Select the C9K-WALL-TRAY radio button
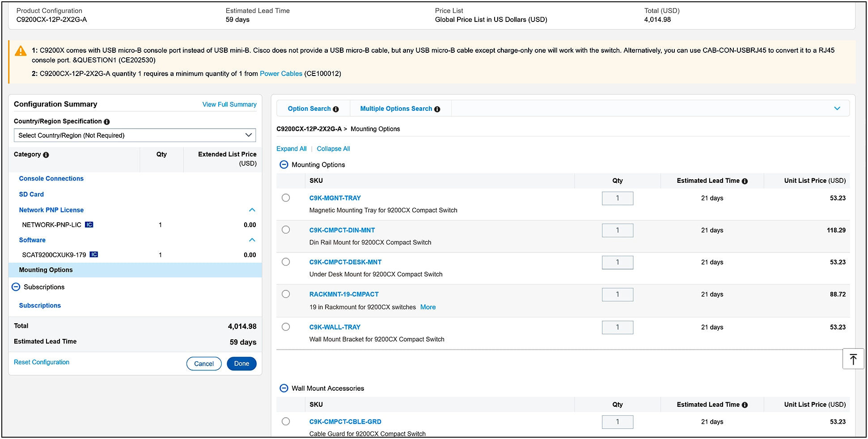 [286, 327]
